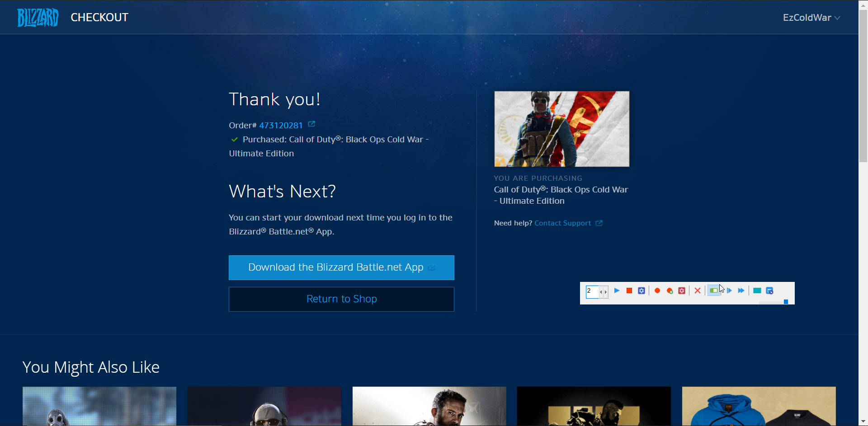The width and height of the screenshot is (868, 426).
Task: Click the bearded soldier product thumbnail
Action: pyautogui.click(x=429, y=406)
